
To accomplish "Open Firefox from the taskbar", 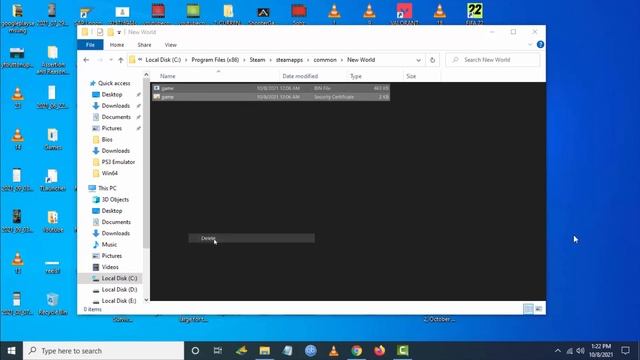I will [x=380, y=351].
